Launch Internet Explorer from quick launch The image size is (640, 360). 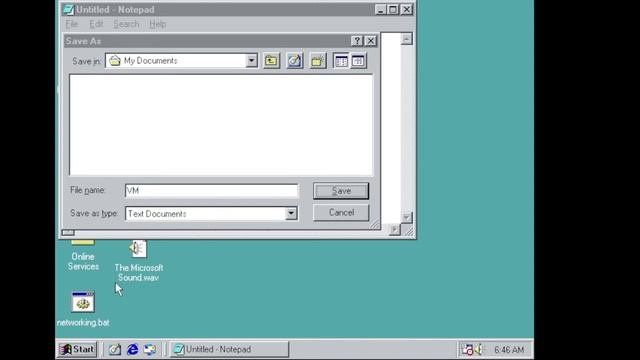132,349
